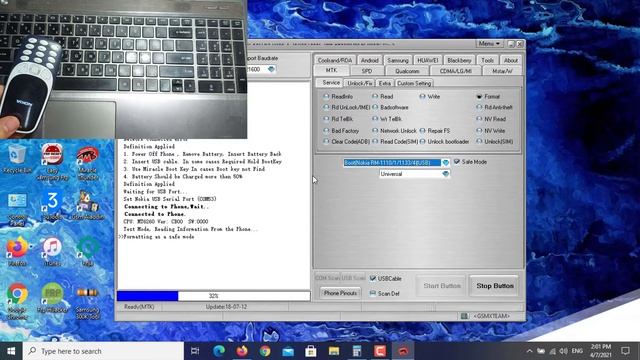Select the Format radio option
This screenshot has width=640, height=360.
click(x=488, y=97)
